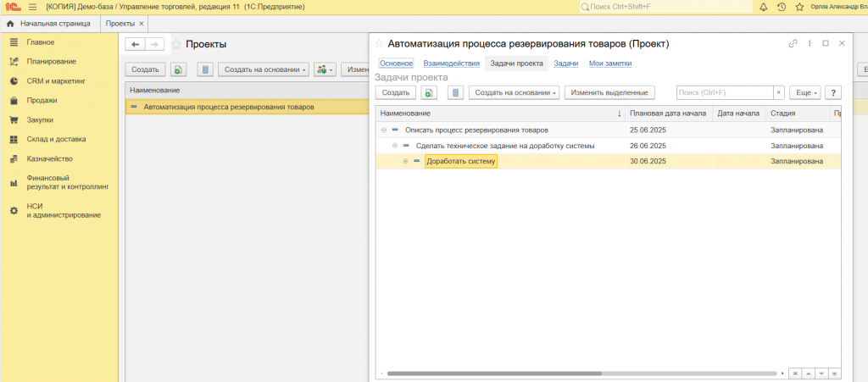Collapse 'Сделать техническое задание' tree node
The height and width of the screenshot is (382, 868).
point(395,146)
